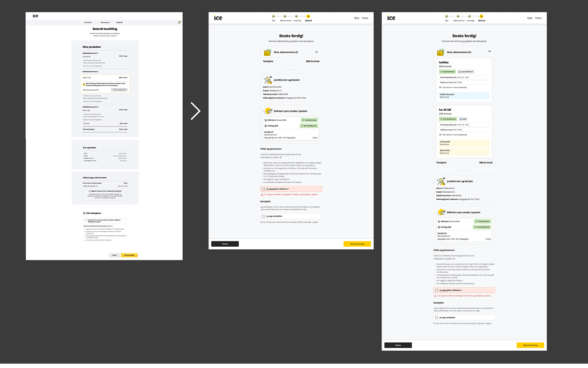This screenshot has height=368, width=588.
Task: Click Bekreft bestilling button in expanded mockup
Action: pyautogui.click(x=530, y=346)
